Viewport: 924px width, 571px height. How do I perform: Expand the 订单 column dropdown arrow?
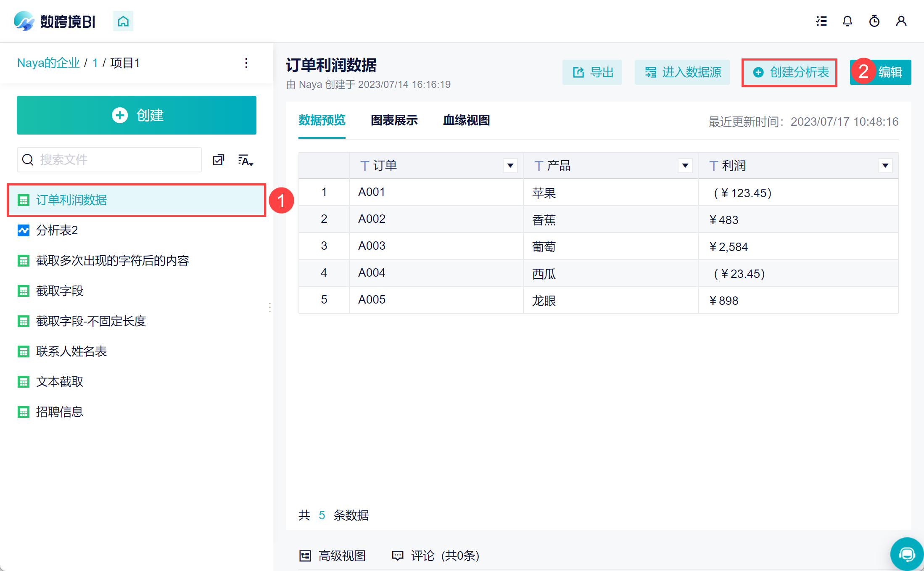click(510, 166)
